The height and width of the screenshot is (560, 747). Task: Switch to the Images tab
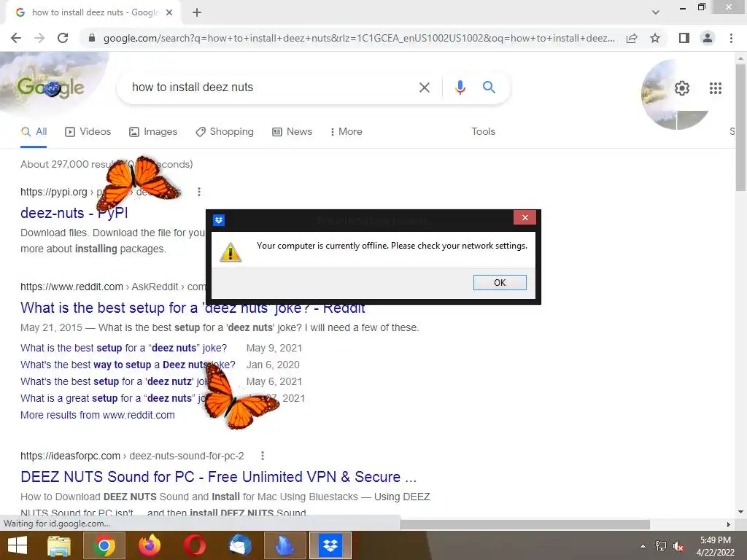point(153,132)
